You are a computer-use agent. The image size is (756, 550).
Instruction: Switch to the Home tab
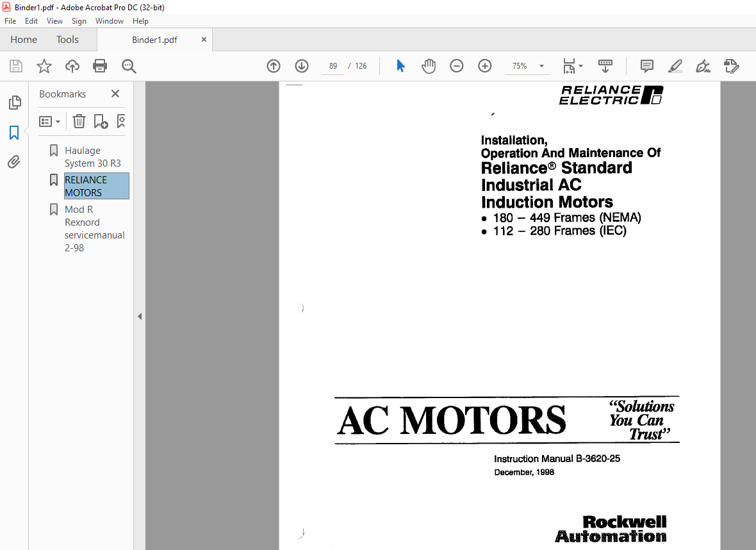(24, 40)
